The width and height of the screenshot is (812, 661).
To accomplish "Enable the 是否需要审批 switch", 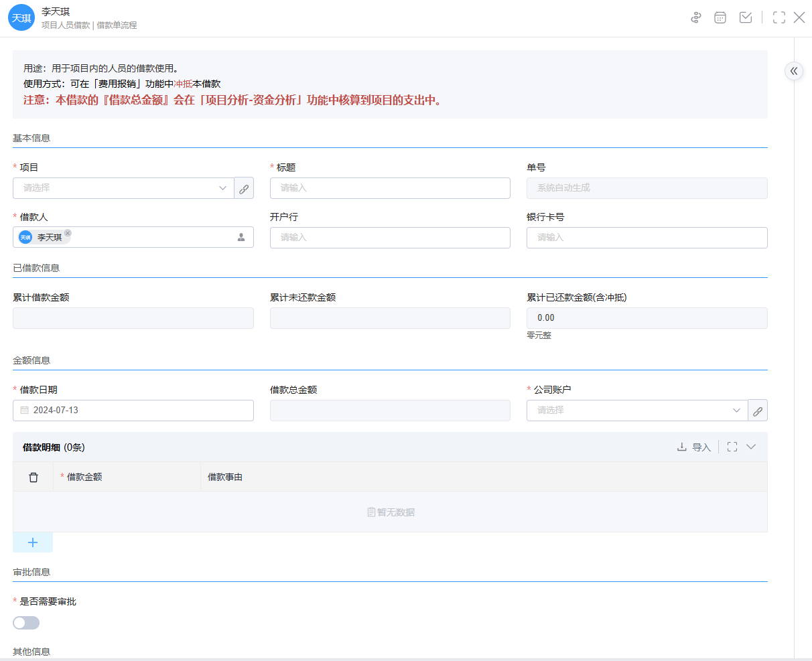I will (26, 623).
